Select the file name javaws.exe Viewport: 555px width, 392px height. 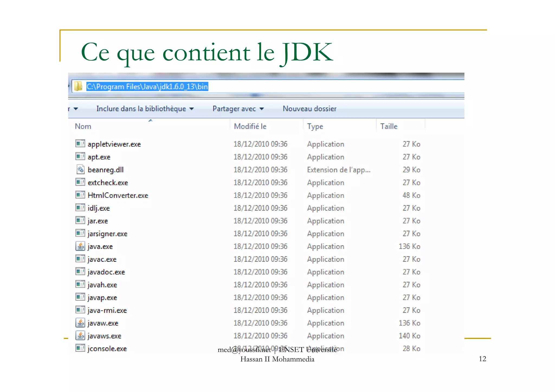[104, 336]
